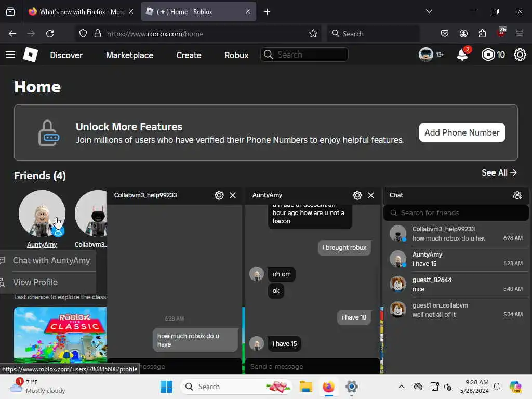Open the Discover menu
Screen dimensions: 532x399
[x=66, y=55]
